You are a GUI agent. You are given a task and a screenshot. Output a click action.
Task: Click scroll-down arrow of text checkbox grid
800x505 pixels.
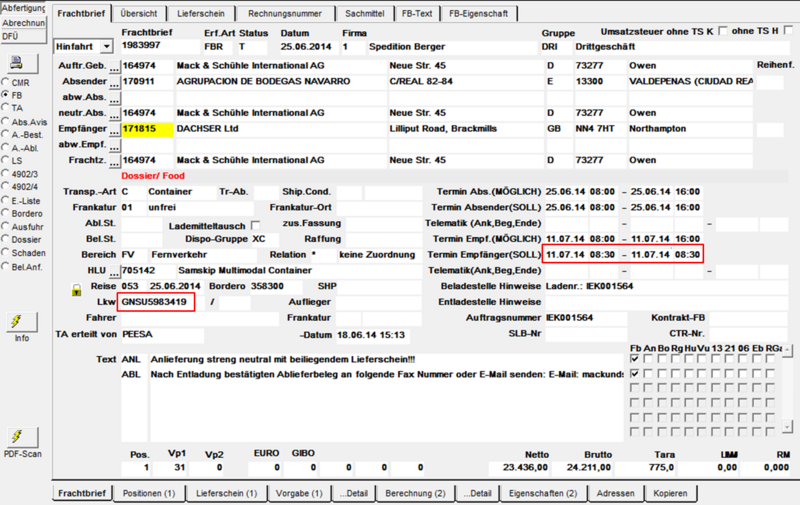coord(788,426)
